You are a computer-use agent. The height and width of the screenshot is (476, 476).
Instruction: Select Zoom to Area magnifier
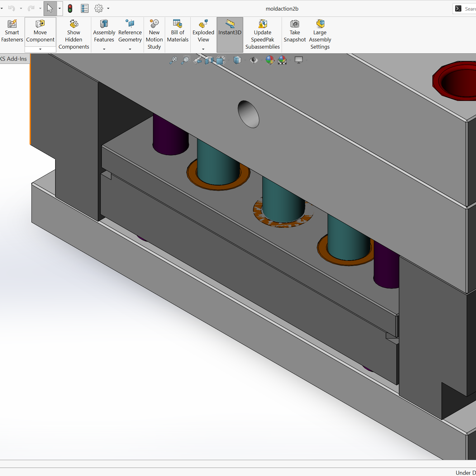point(186,60)
